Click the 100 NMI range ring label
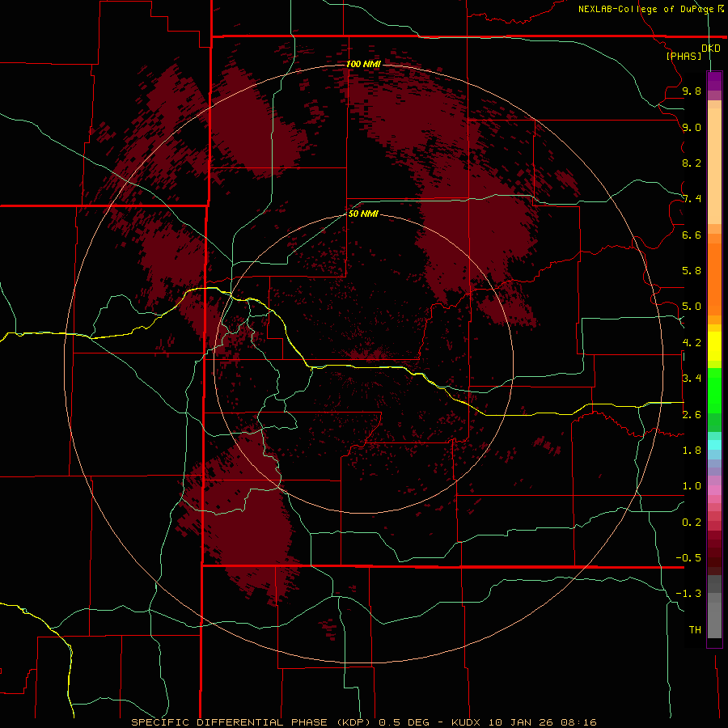 coord(363,64)
